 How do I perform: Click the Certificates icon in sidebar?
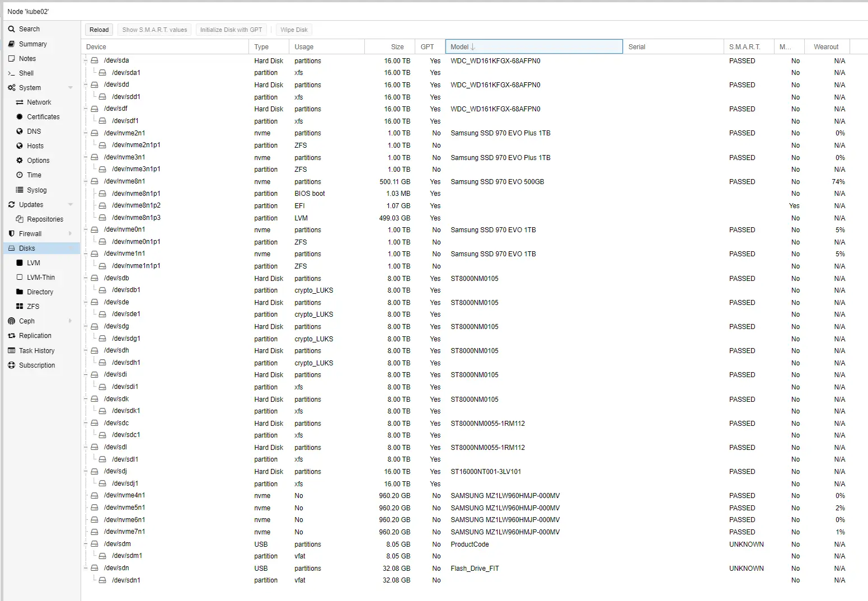(20, 117)
